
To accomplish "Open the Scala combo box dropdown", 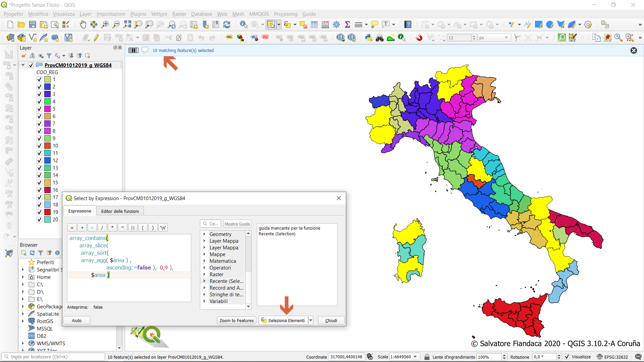I will [x=415, y=357].
